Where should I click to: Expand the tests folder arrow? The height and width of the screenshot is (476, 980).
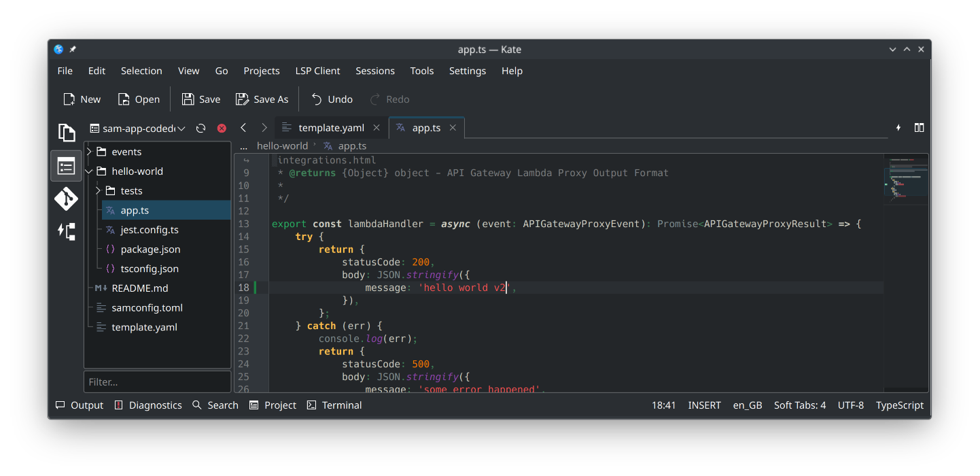point(99,191)
